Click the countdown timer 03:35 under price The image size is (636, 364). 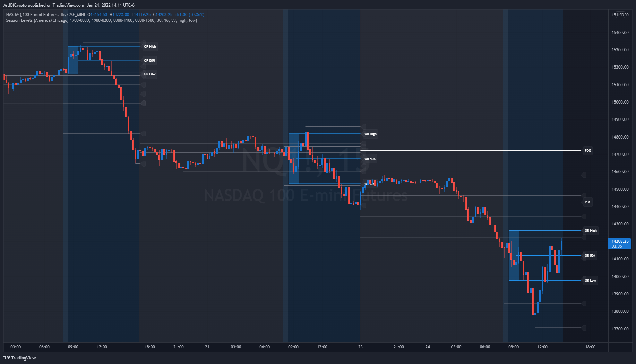coord(617,246)
